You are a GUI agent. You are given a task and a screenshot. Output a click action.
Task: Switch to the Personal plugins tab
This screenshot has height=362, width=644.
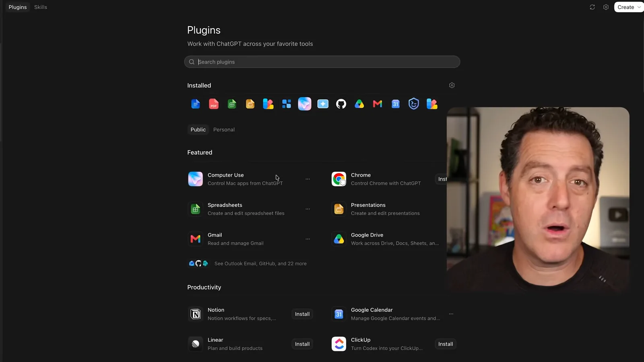coord(224,130)
